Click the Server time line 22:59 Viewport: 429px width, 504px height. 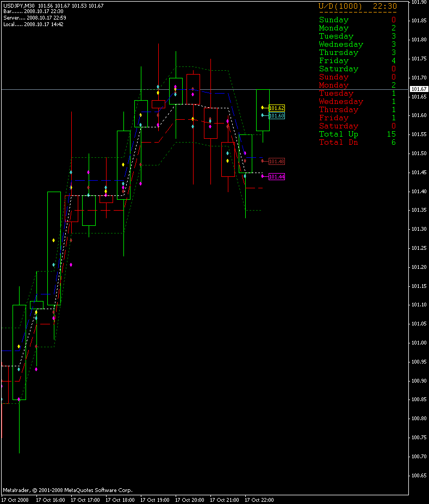coord(35,17)
